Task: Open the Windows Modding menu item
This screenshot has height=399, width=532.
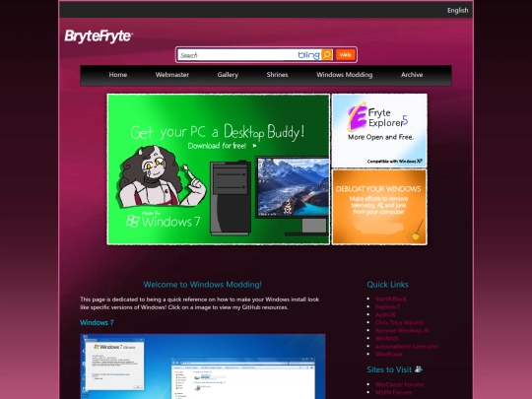Action: tap(345, 75)
